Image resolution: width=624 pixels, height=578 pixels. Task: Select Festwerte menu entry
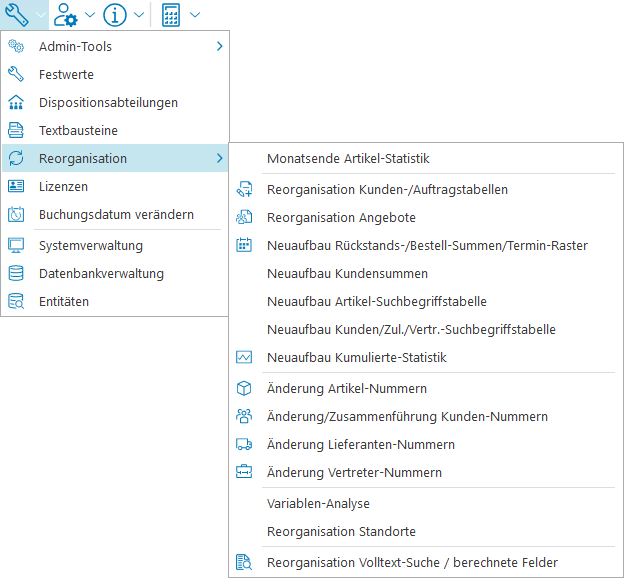tap(66, 74)
